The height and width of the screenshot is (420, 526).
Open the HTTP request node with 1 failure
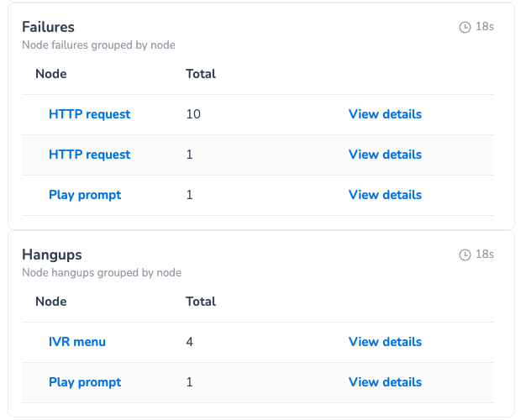pyautogui.click(x=89, y=155)
